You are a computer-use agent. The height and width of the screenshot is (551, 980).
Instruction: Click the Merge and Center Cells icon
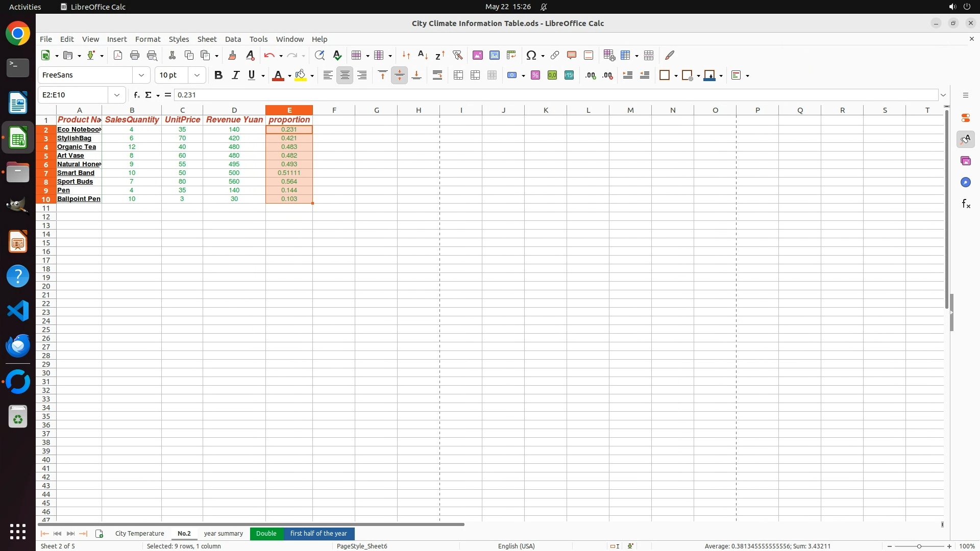(x=458, y=76)
